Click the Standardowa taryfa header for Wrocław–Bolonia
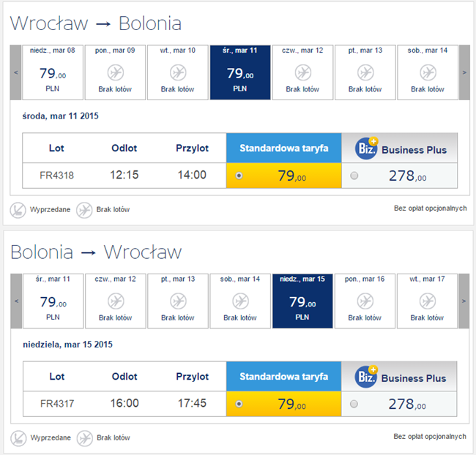Screen dimensions: 476x455 (283, 148)
